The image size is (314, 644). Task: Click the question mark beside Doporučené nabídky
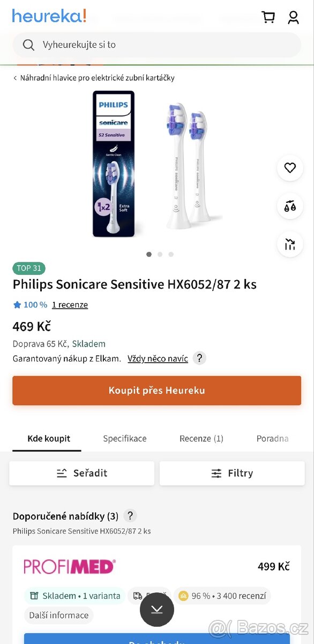click(x=130, y=516)
